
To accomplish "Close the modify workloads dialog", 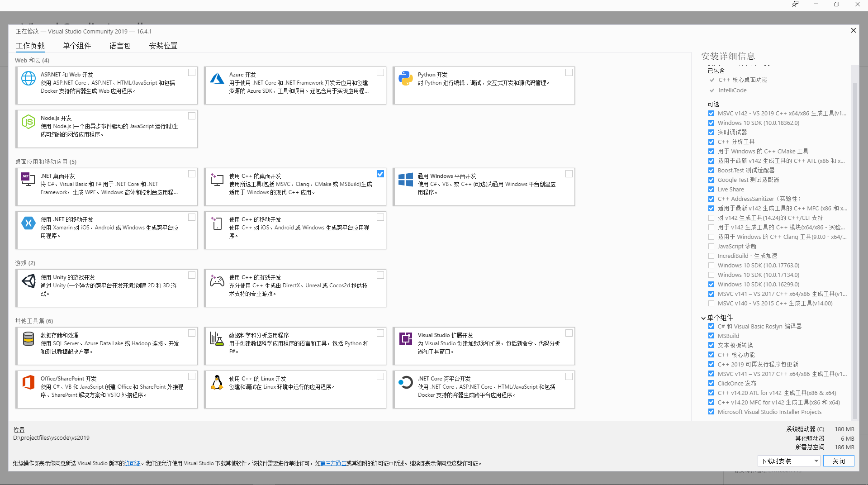I will click(x=854, y=30).
